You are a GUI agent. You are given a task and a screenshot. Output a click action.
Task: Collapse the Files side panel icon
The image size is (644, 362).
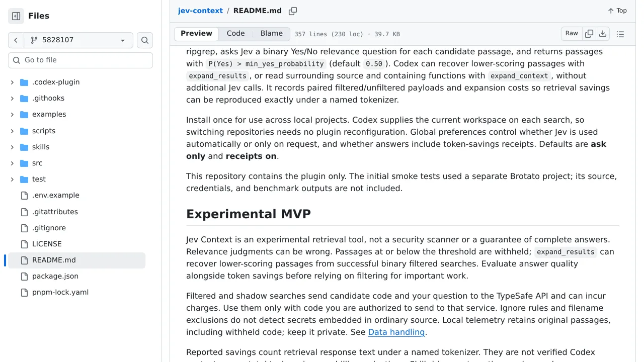point(16,16)
